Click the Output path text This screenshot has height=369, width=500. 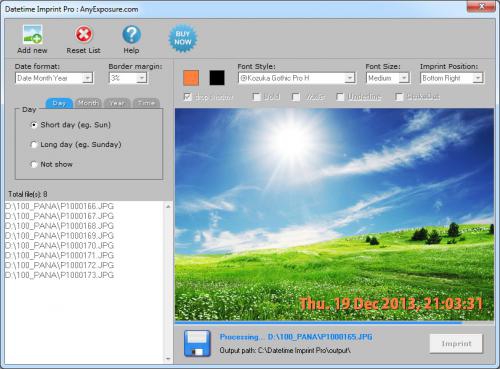coord(285,351)
